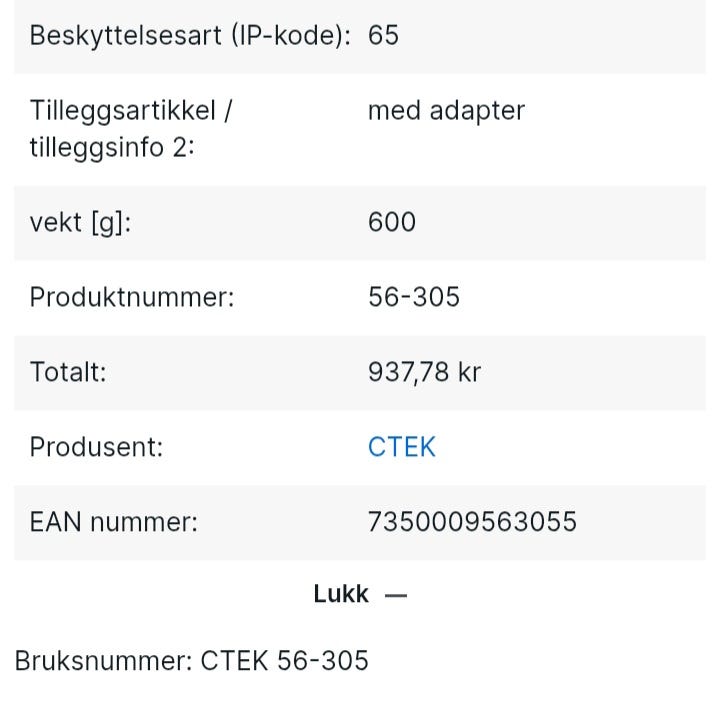Click the Beskyttelsesart (IP-kode) label
The height and width of the screenshot is (702, 720).
pos(190,35)
